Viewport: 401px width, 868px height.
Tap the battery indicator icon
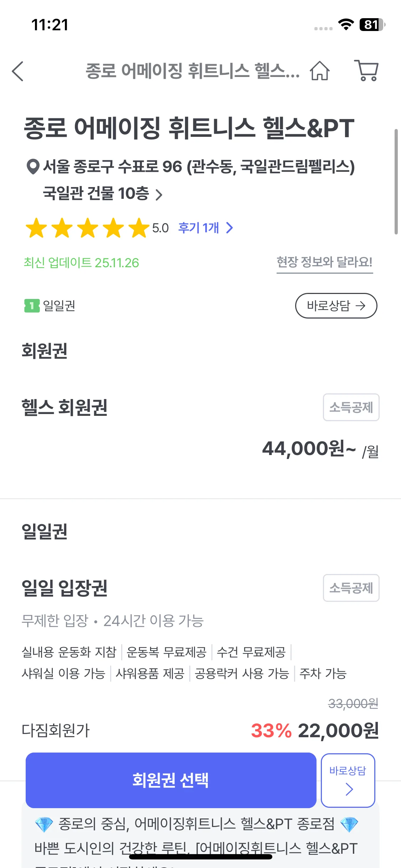click(372, 25)
